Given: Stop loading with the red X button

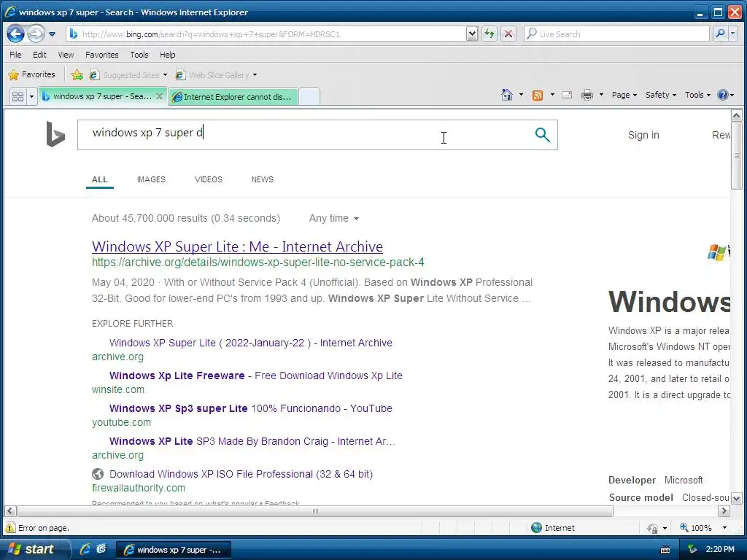Looking at the screenshot, I should tap(508, 34).
